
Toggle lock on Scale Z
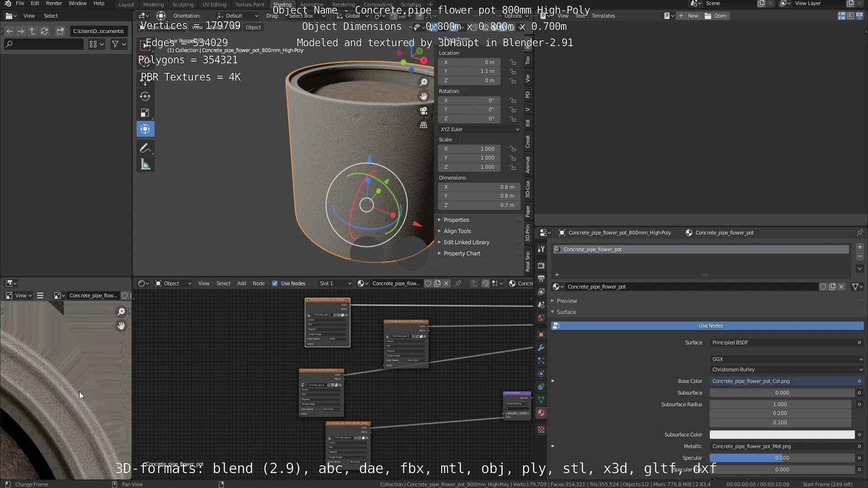pyautogui.click(x=513, y=167)
